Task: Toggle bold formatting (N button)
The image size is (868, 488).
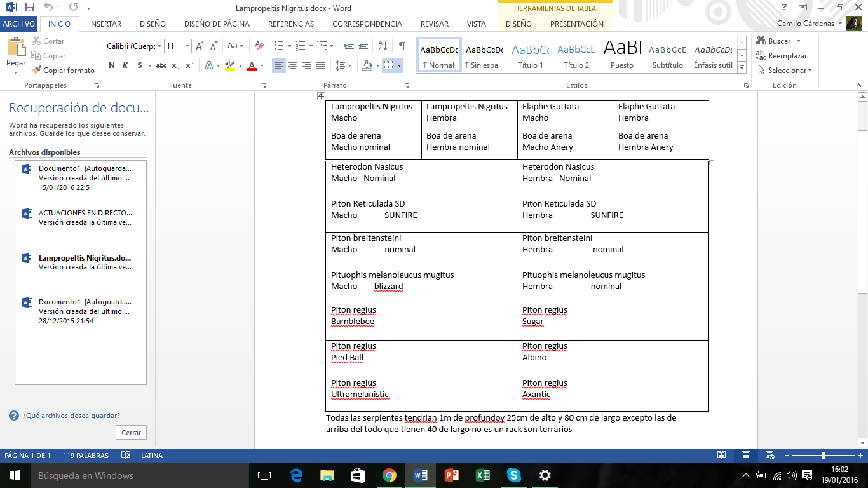Action: pyautogui.click(x=112, y=65)
